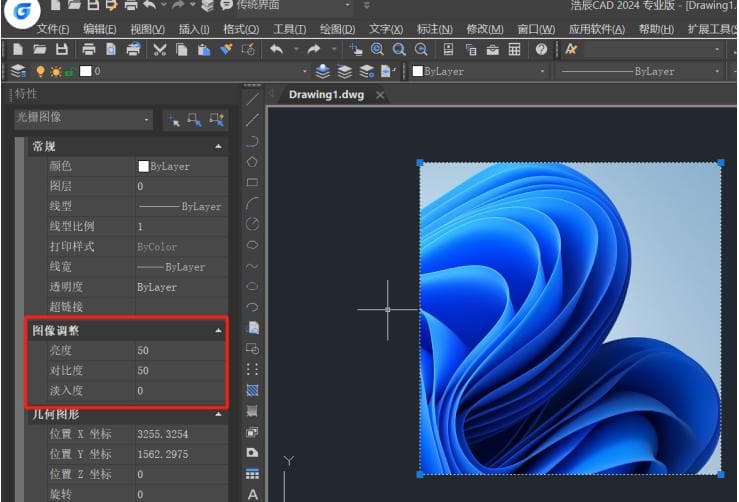The width and height of the screenshot is (739, 502).
Task: Open the object type dropdown 光栅图像
Action: [83, 119]
